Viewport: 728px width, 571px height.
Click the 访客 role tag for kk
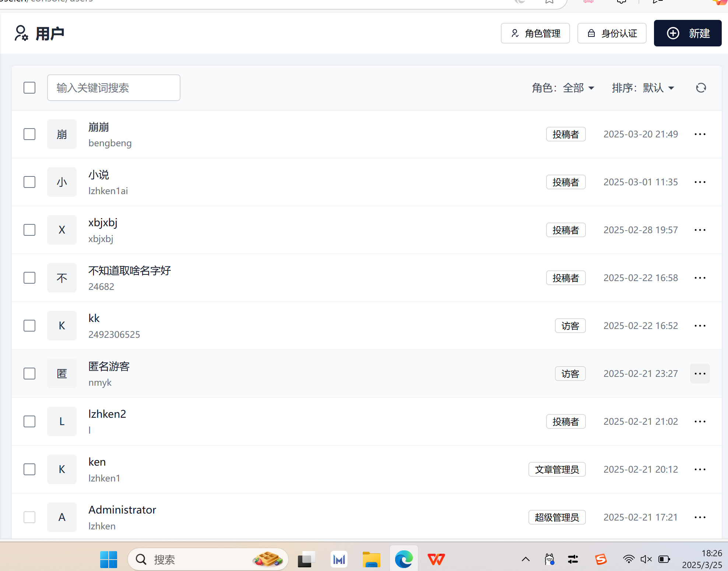pyautogui.click(x=570, y=326)
